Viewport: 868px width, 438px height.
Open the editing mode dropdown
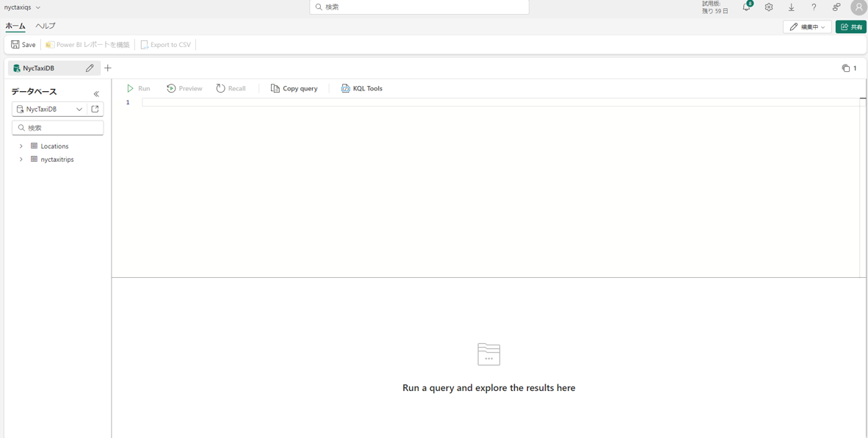(x=807, y=26)
